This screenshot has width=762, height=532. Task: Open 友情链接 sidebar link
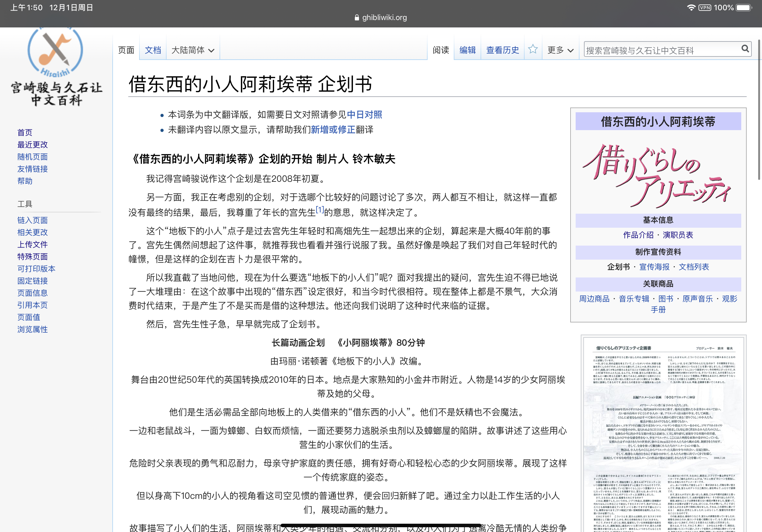coord(33,169)
